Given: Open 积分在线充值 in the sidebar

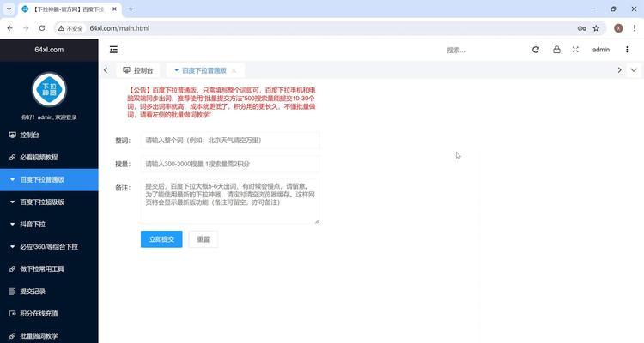Looking at the screenshot, I should 49,314.
